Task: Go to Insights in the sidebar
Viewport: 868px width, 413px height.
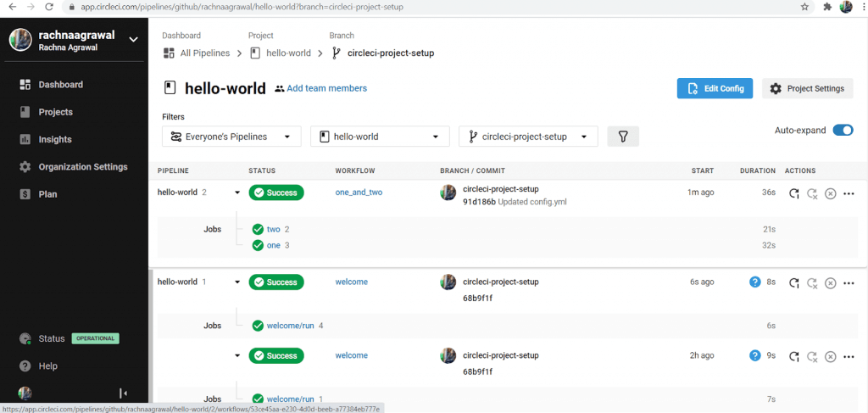Action: [x=46, y=140]
